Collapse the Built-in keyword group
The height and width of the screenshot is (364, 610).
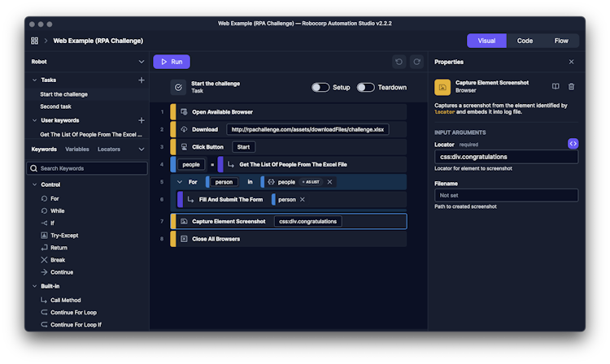[x=35, y=286]
